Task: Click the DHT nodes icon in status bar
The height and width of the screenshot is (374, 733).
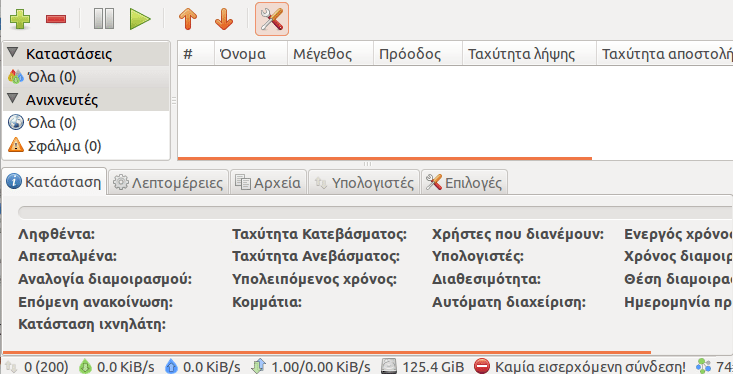Action: (703, 367)
